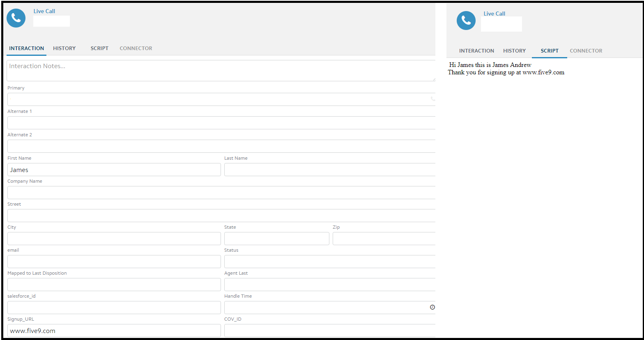The image size is (644, 340).
Task: Click the Status field
Action: tap(330, 262)
